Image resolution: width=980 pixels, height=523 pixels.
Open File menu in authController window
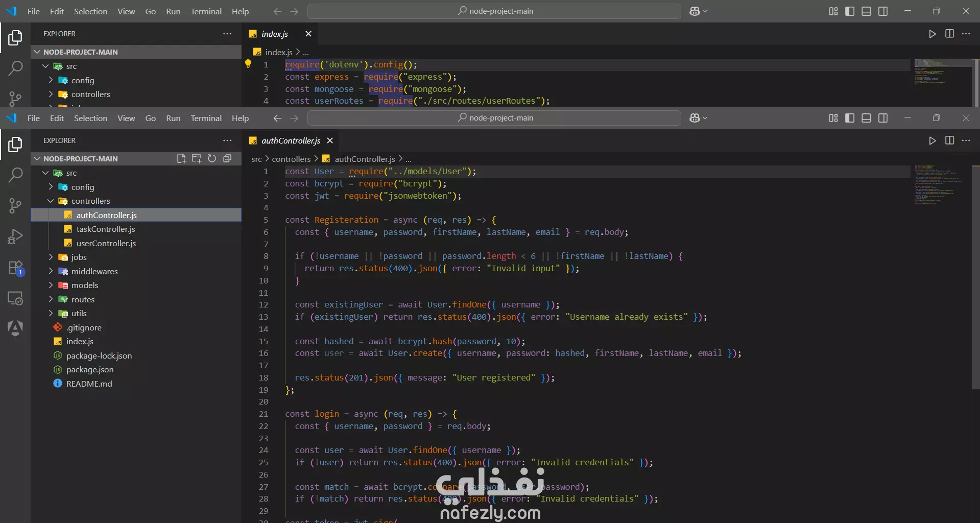(34, 118)
